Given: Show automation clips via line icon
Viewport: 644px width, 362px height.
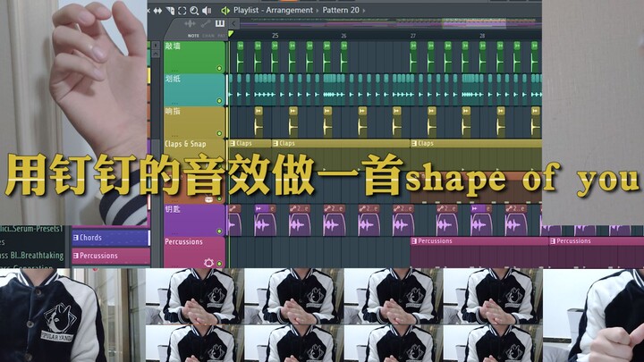Looking at the screenshot, I should pyautogui.click(x=206, y=23).
